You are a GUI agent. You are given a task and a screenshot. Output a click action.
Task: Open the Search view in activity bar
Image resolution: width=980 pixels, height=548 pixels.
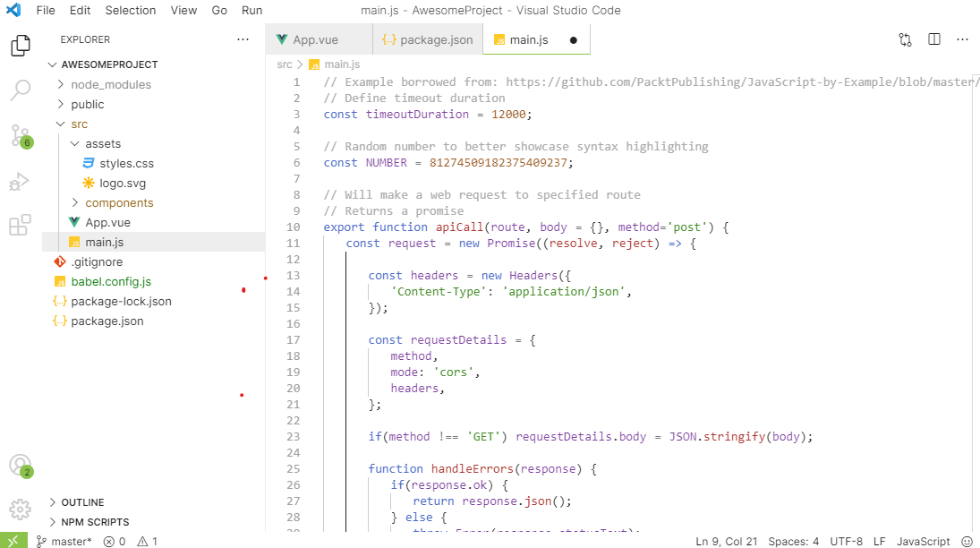20,90
